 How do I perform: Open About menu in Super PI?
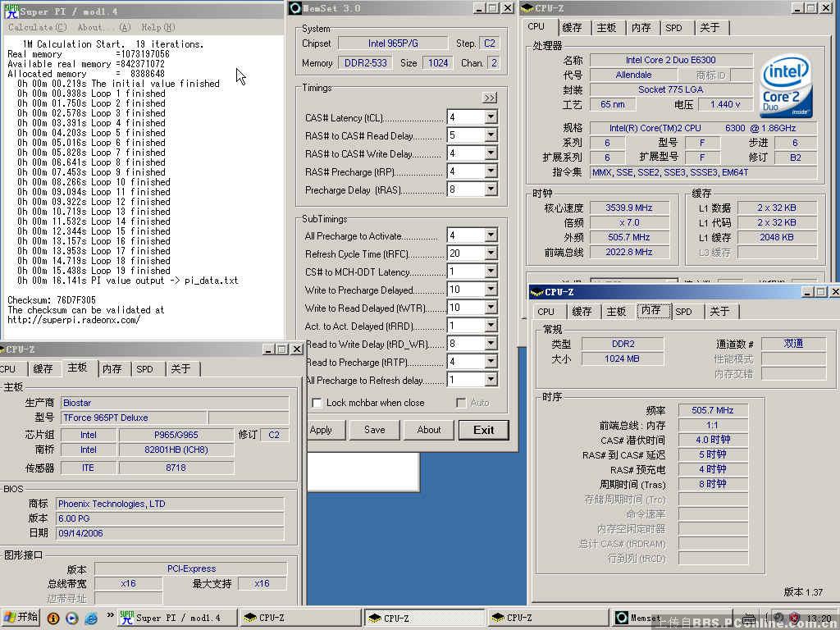[104, 27]
